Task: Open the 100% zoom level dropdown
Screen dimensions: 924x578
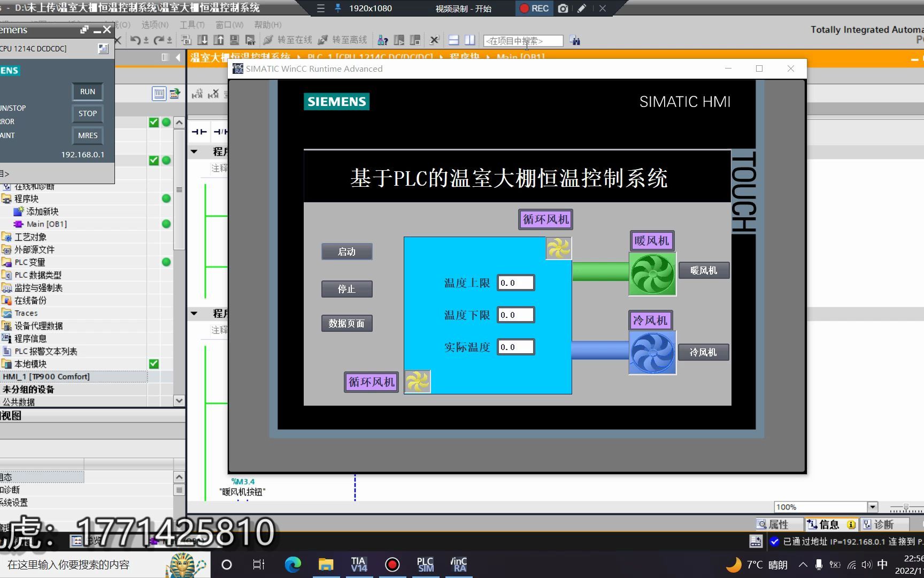Action: point(873,507)
